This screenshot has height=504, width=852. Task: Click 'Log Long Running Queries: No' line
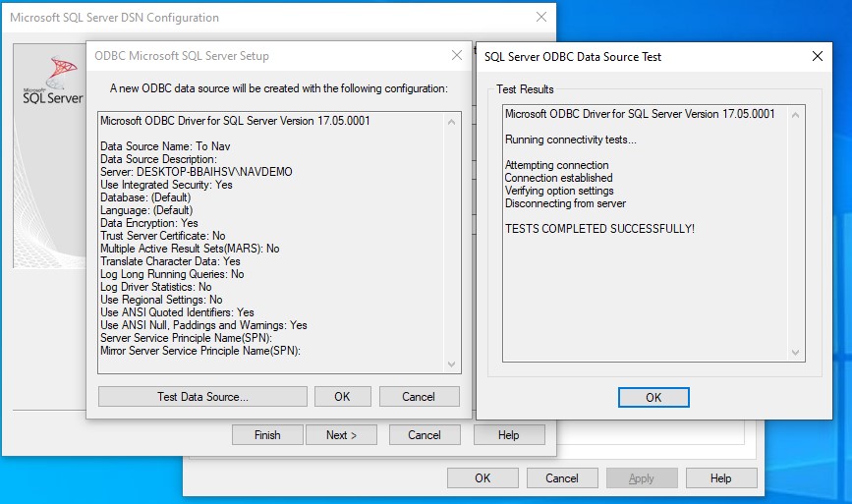point(172,274)
